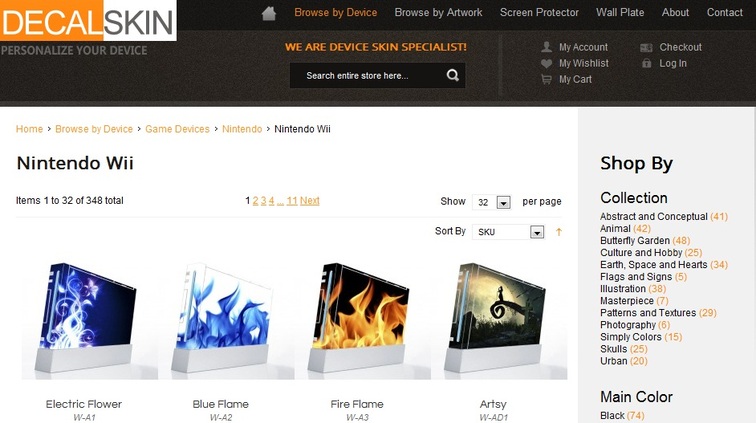Toggle sort direction with the orange arrow
This screenshot has width=756, height=423.
coord(559,232)
